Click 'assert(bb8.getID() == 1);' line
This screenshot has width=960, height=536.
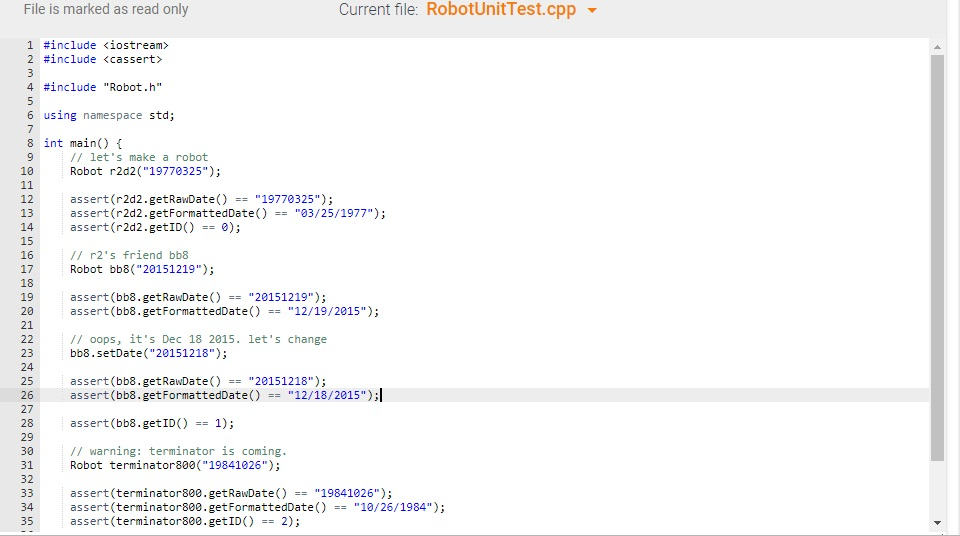click(152, 423)
